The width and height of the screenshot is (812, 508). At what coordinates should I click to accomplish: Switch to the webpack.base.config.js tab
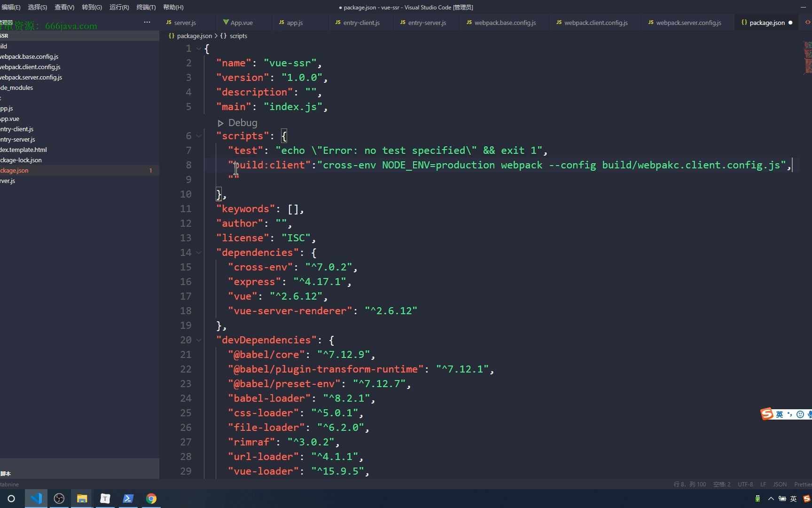click(504, 23)
